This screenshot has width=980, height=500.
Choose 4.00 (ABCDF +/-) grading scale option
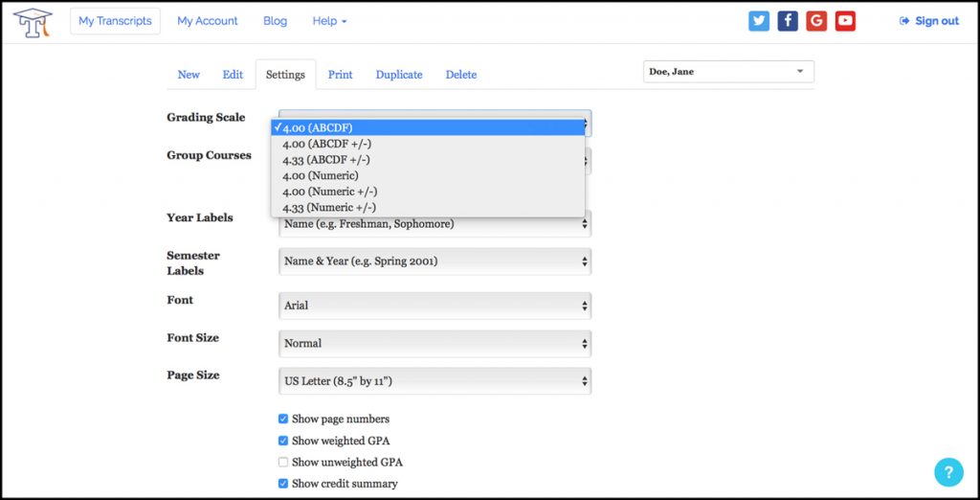[428, 144]
